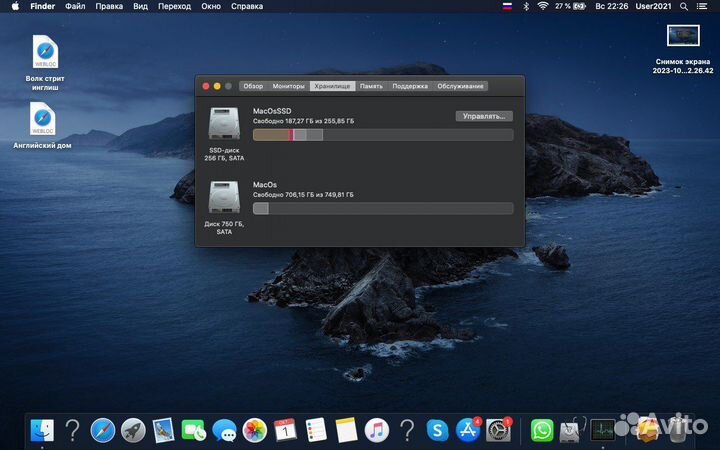Switch to the Обслуживание tab
The image size is (720, 450).
460,86
